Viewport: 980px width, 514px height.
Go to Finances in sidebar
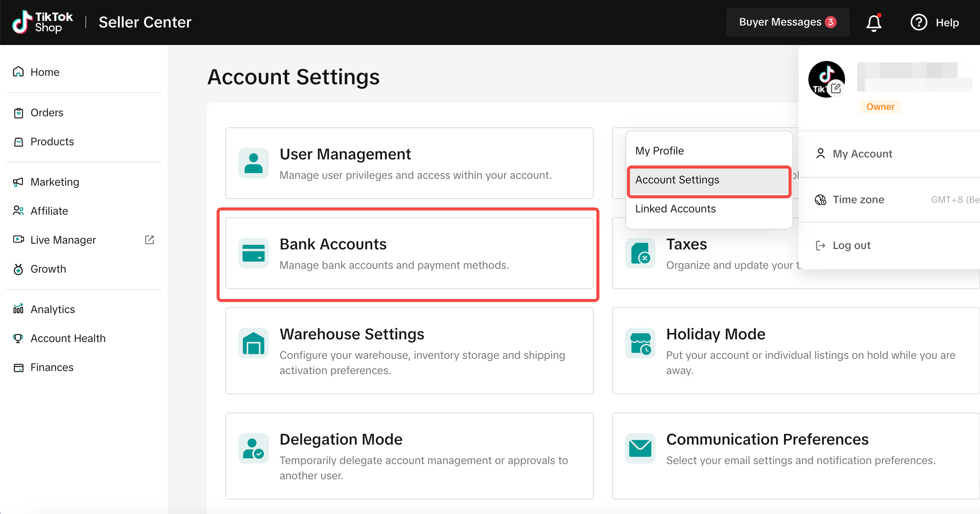[52, 367]
